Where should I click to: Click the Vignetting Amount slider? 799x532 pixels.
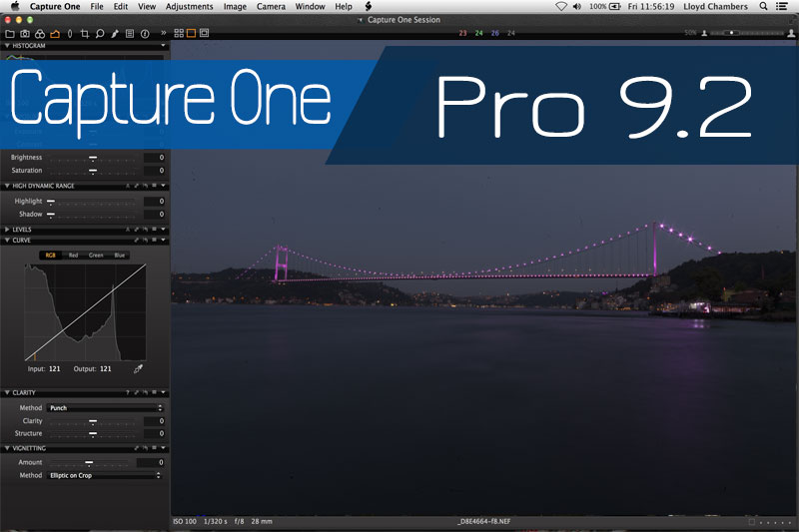[89, 463]
